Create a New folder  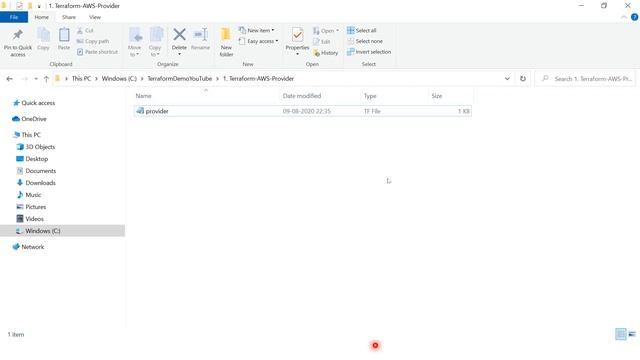226,42
